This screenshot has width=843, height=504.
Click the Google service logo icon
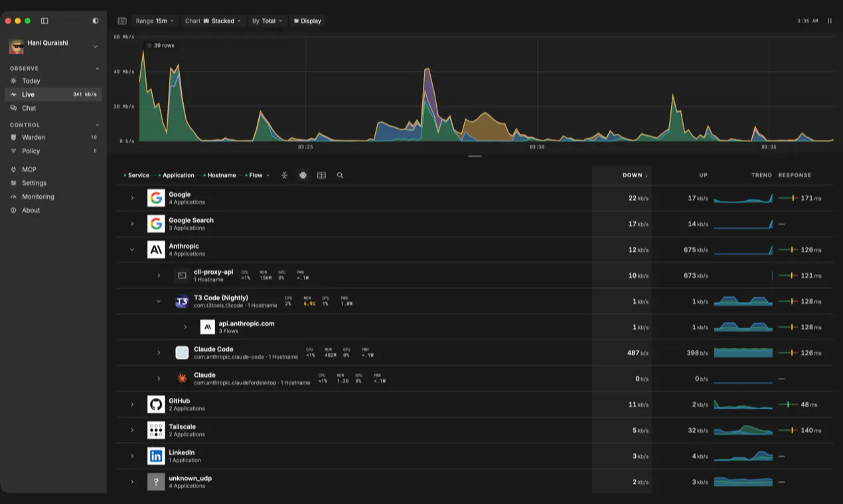pos(156,198)
